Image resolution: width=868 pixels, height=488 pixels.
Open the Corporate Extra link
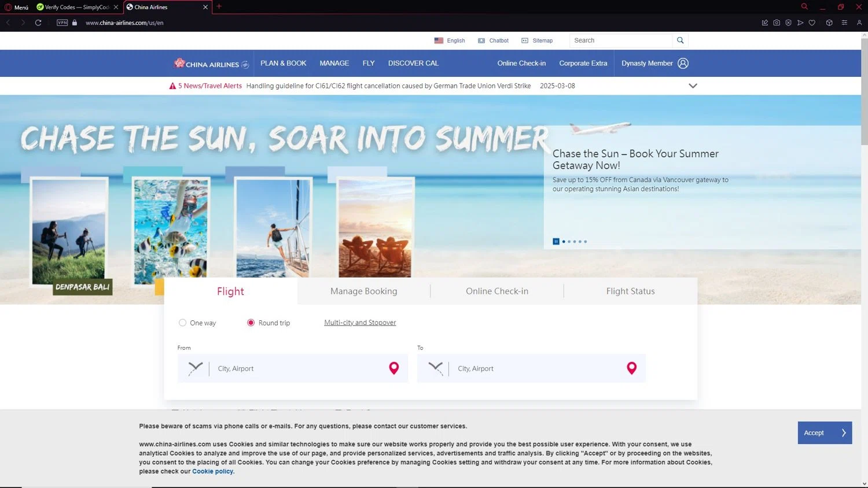[x=583, y=64]
